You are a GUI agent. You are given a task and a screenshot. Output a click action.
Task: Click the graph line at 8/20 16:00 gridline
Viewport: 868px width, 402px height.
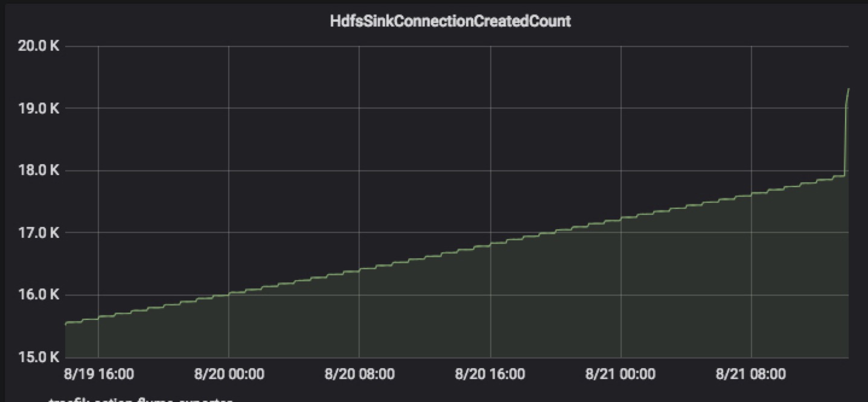pyautogui.click(x=490, y=243)
